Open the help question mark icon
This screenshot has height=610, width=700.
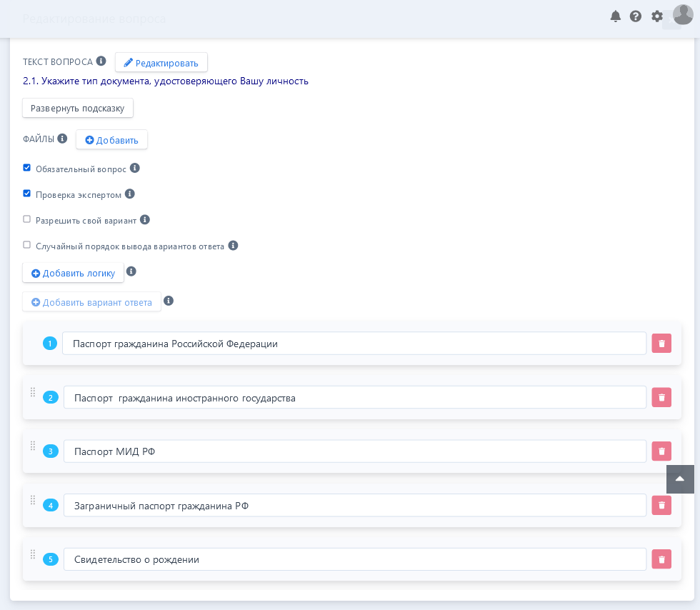click(x=636, y=16)
